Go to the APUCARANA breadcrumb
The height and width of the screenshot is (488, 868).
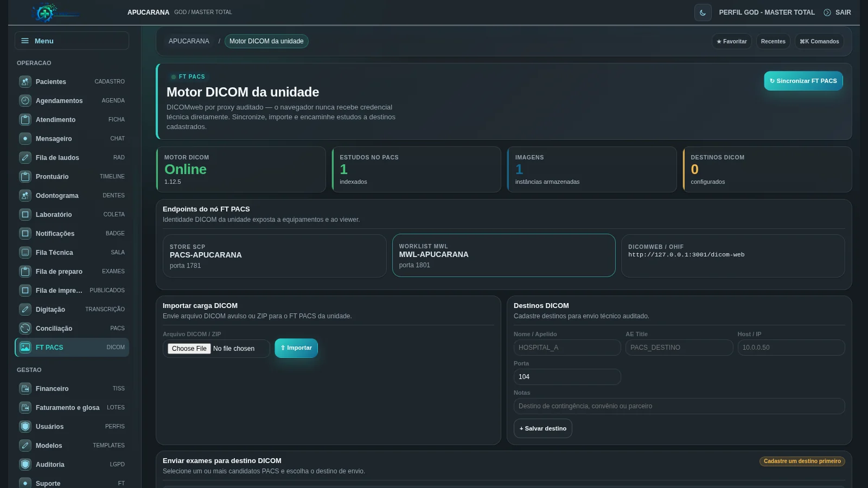tap(189, 41)
